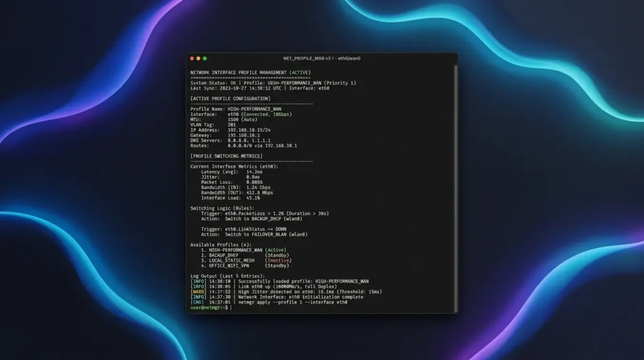Click the 'OK' system status value
The width and height of the screenshot is (644, 360).
[233, 83]
